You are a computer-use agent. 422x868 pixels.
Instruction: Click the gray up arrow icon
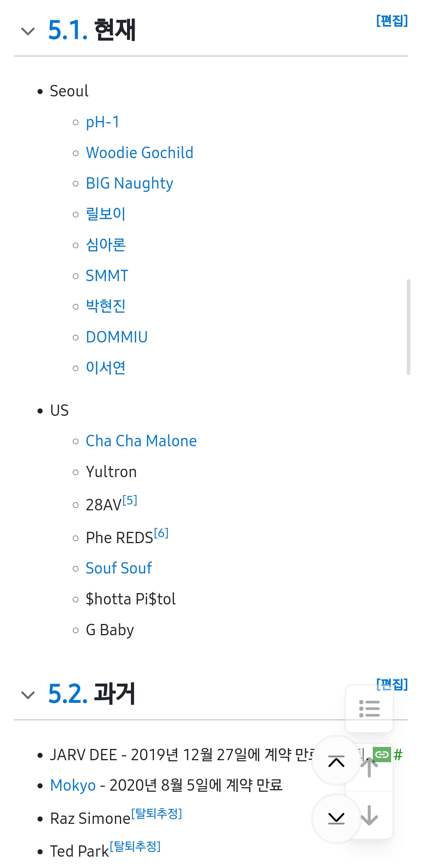point(369,767)
